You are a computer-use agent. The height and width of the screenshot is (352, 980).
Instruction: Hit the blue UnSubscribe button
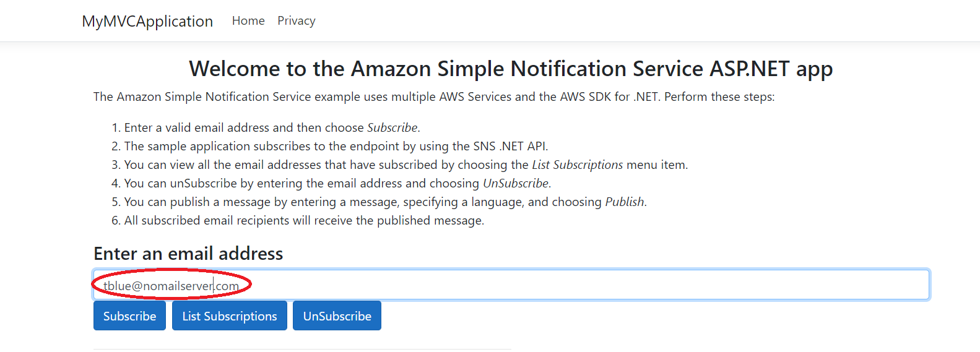[337, 316]
